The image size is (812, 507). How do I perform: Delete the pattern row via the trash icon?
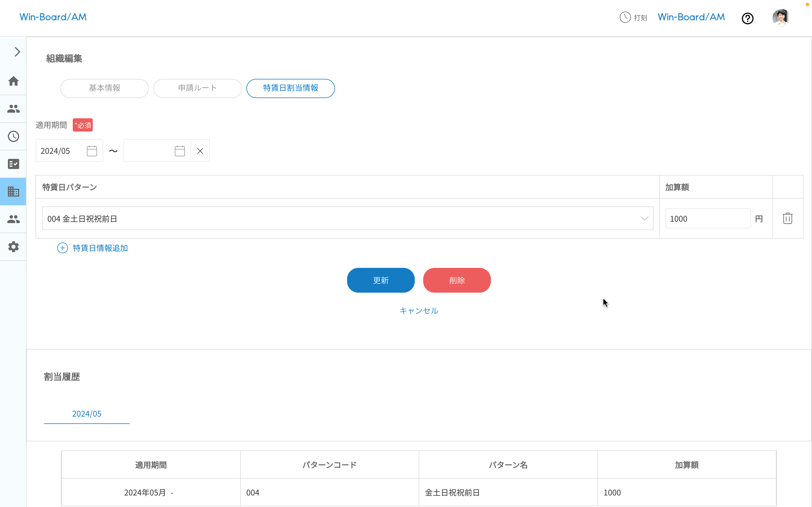pos(787,219)
